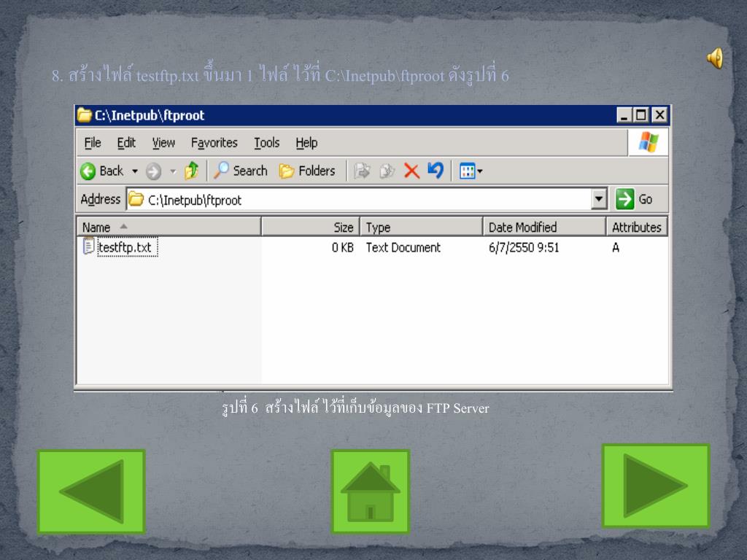
Task: Open the Favorites menu
Action: pos(214,143)
